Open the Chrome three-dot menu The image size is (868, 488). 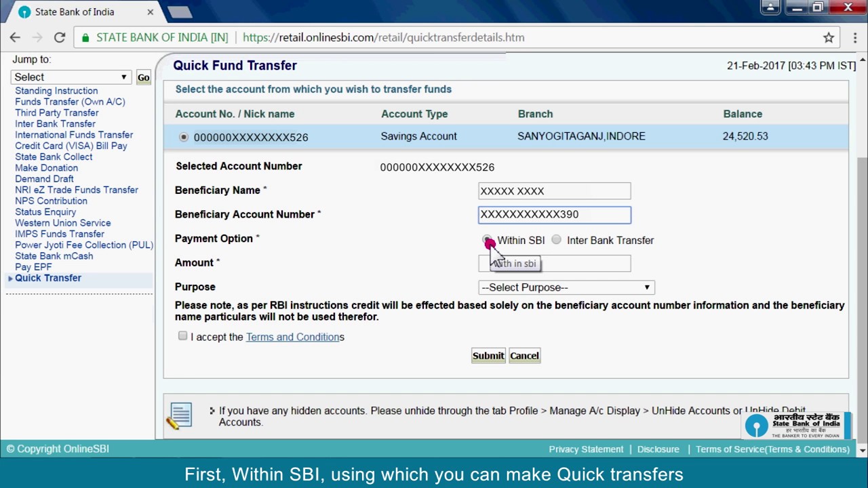[854, 38]
